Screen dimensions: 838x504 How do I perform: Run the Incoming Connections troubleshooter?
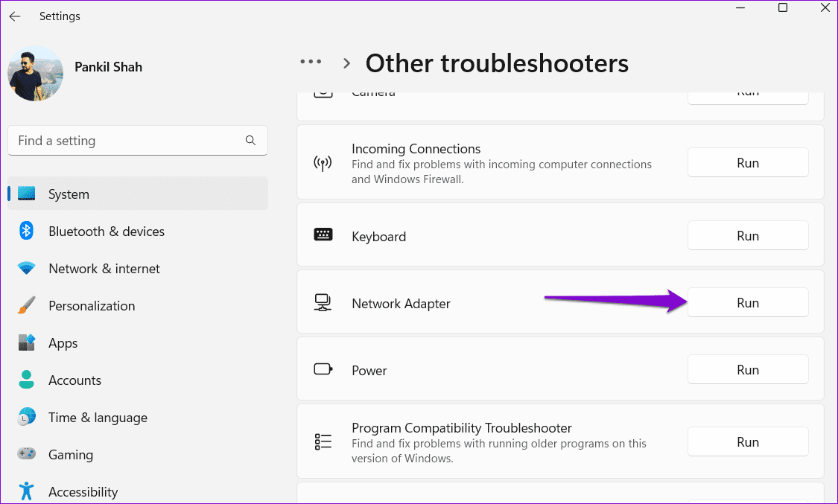pyautogui.click(x=747, y=163)
